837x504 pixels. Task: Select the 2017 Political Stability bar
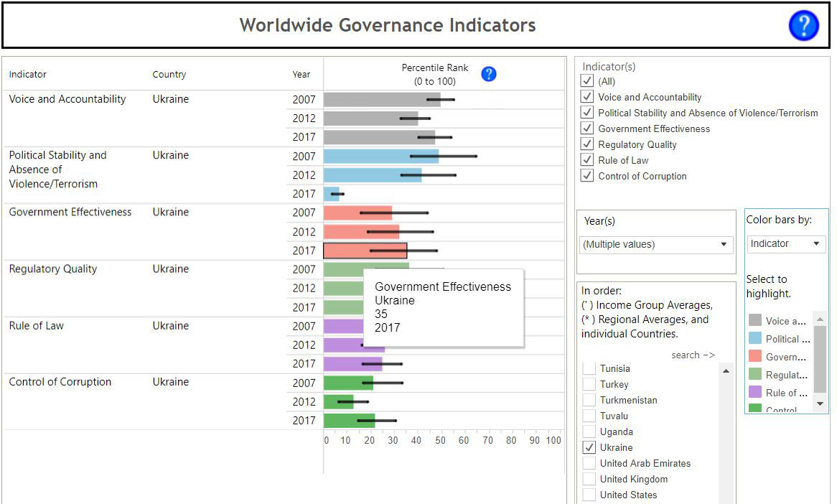click(x=331, y=194)
